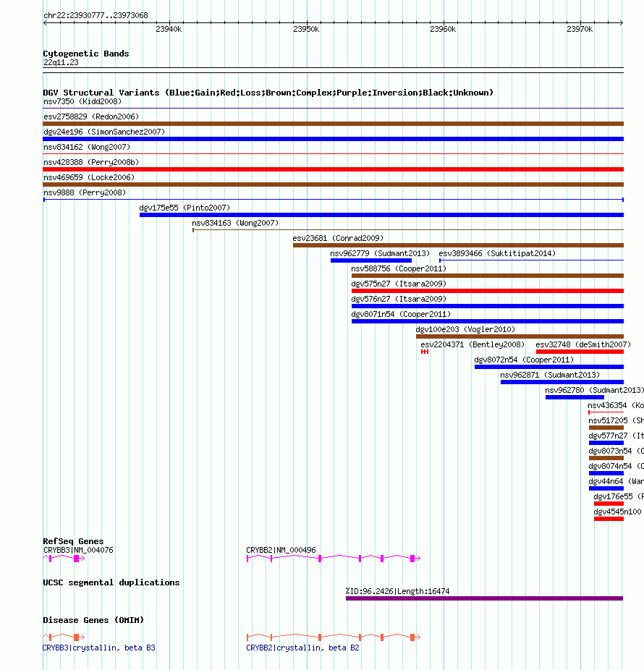Select the DGV Structural Variants track title
Viewport: 644px width, 670px height.
268,93
